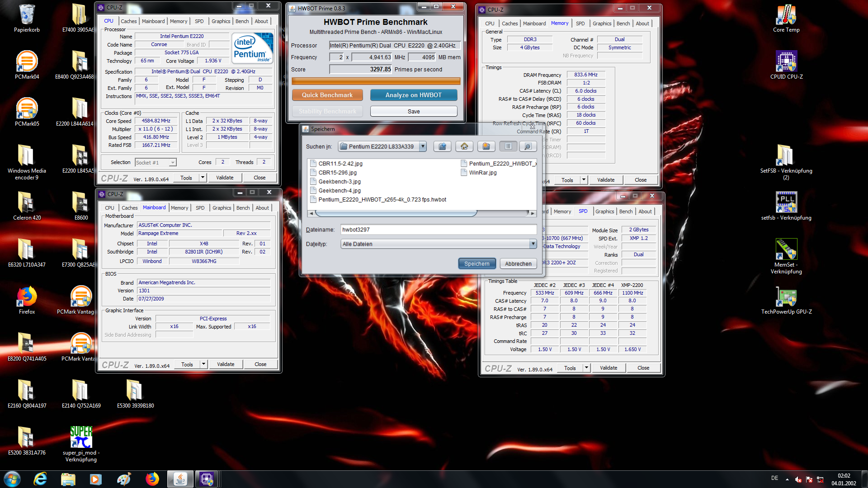This screenshot has width=868, height=488.
Task: Open the Papierkorb recycle bin icon
Action: coord(27,18)
